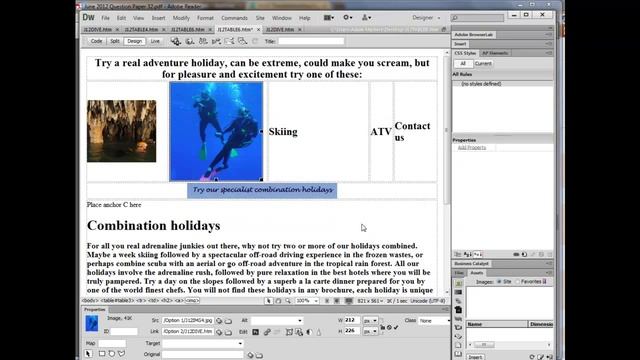Viewport: 640px width, 360px height.
Task: Open the Insert menu
Action: click(x=158, y=18)
